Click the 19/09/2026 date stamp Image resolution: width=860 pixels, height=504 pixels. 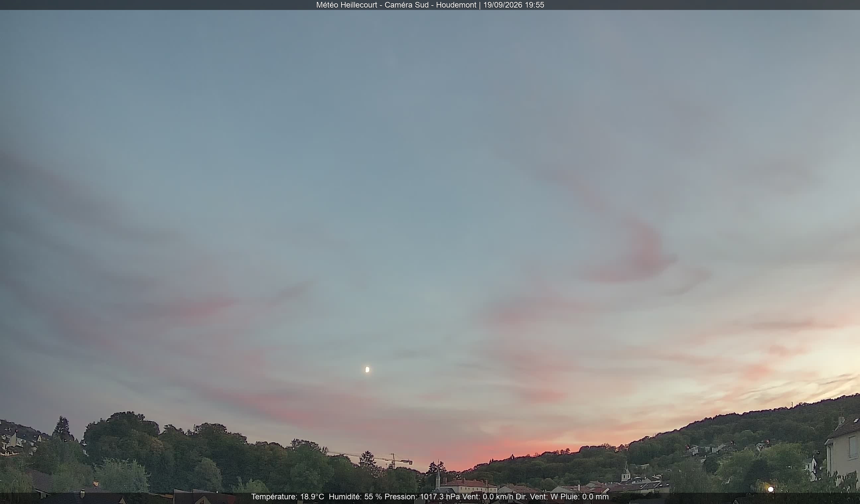coord(502,5)
